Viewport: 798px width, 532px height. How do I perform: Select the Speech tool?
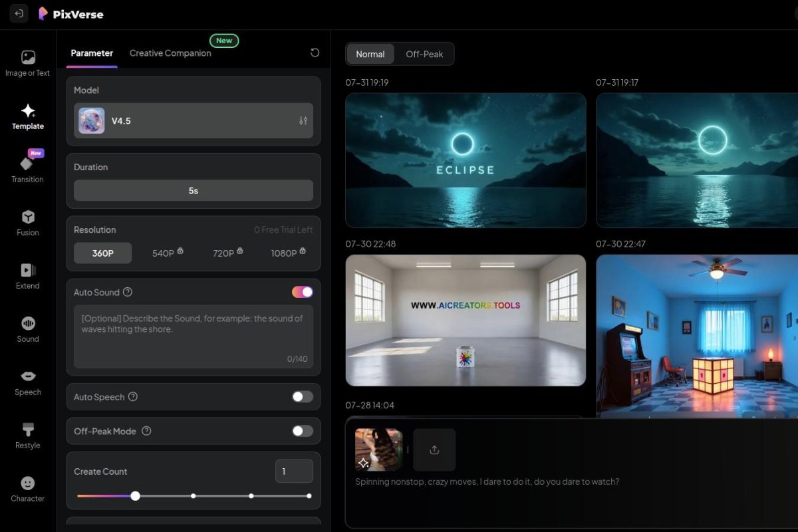click(x=27, y=381)
